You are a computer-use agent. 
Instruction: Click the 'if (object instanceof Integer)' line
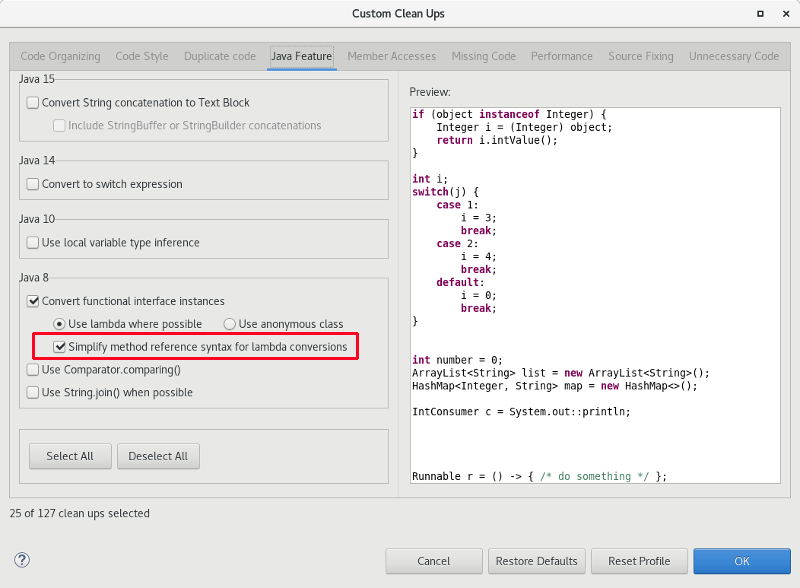click(509, 114)
